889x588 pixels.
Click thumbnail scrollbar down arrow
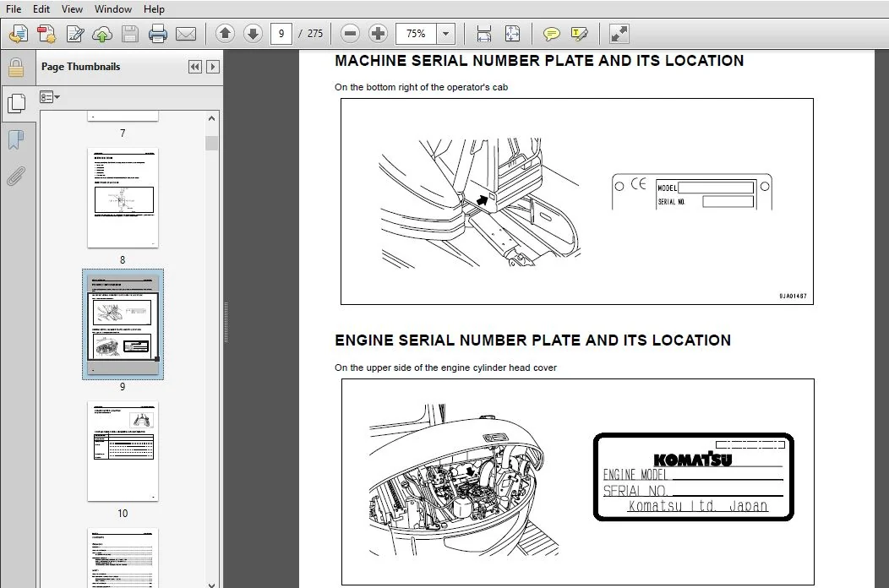pos(211,584)
